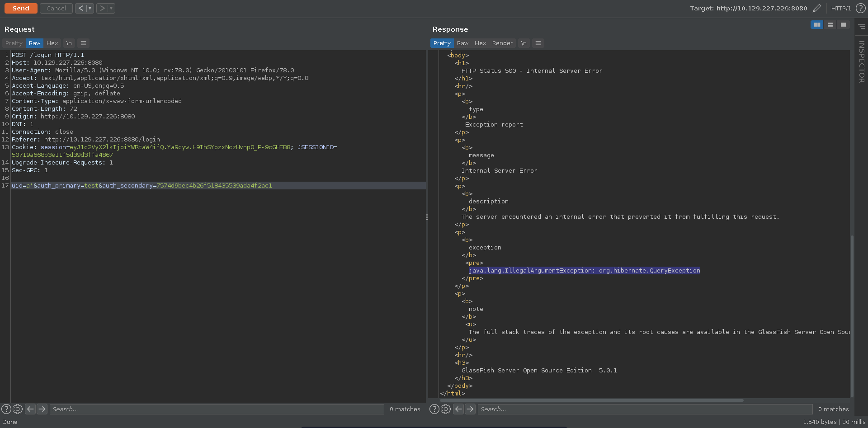The width and height of the screenshot is (868, 428).
Task: Switch to top-bottom stacked layout
Action: tap(830, 25)
